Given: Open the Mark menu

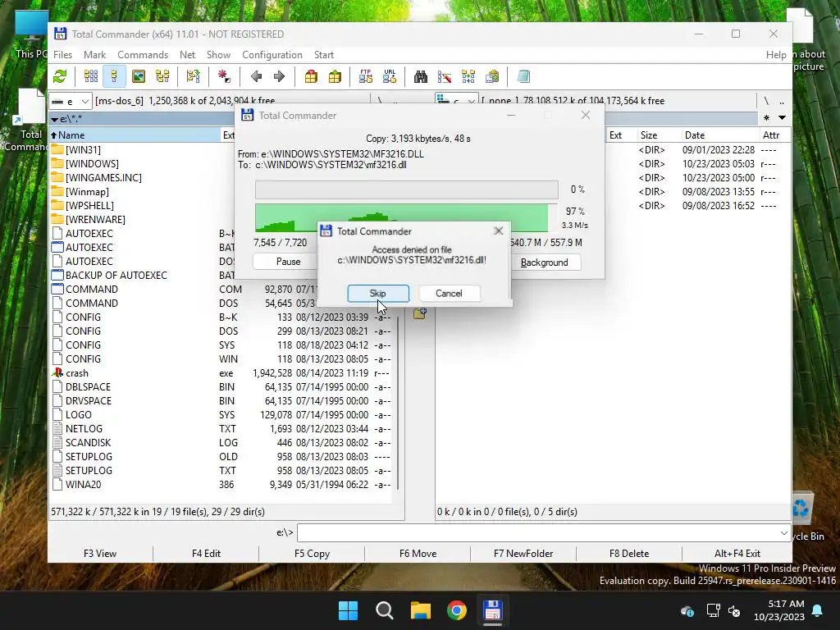Looking at the screenshot, I should pyautogui.click(x=95, y=55).
